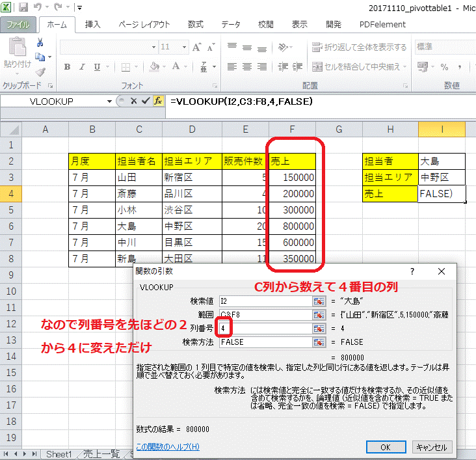Image resolution: width=476 pixels, height=460 pixels.
Task: Collapse dialog for 検索値 range selector
Action: 319,301
